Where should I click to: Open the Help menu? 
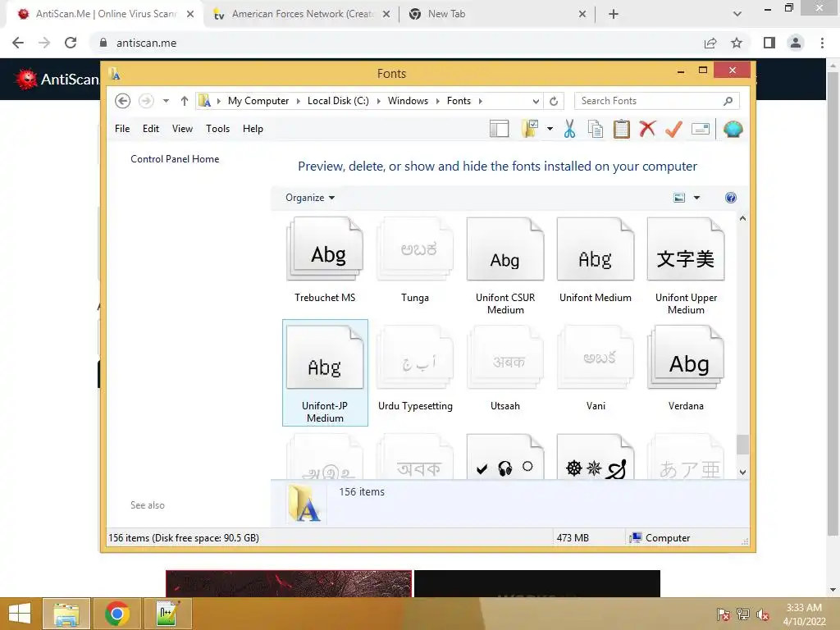pos(253,129)
